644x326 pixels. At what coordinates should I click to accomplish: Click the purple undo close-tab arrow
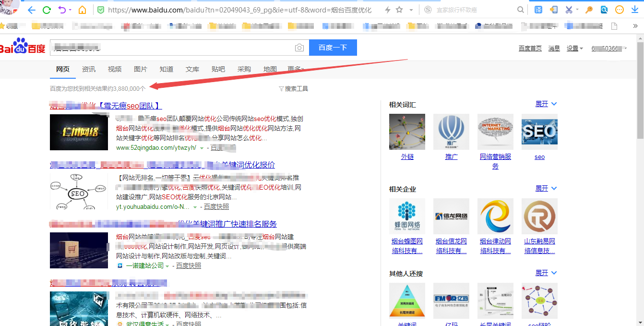[x=62, y=10]
